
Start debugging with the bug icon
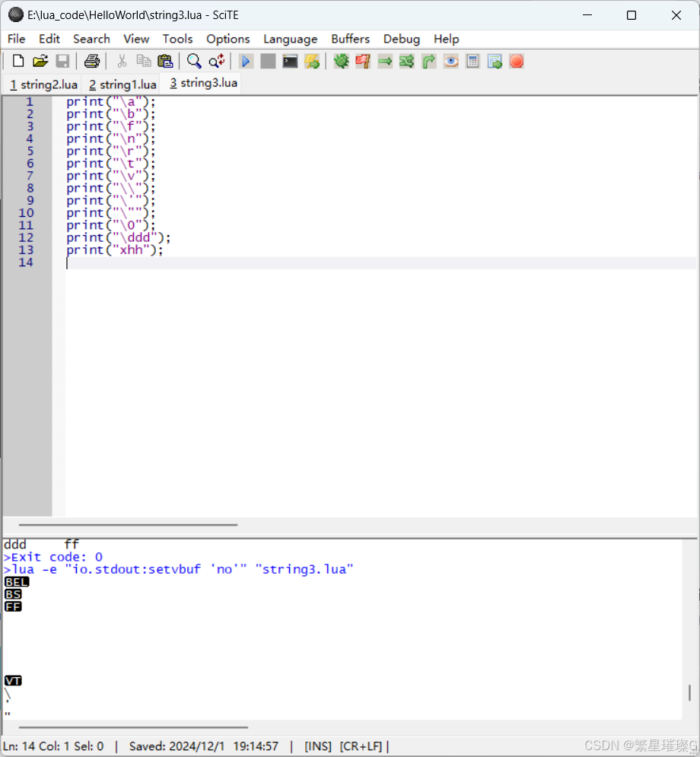(341, 61)
